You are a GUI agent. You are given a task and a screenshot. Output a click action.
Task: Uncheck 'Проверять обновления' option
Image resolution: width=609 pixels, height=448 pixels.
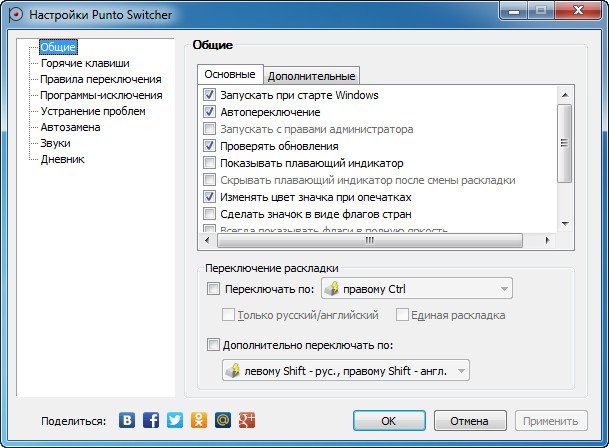(209, 146)
